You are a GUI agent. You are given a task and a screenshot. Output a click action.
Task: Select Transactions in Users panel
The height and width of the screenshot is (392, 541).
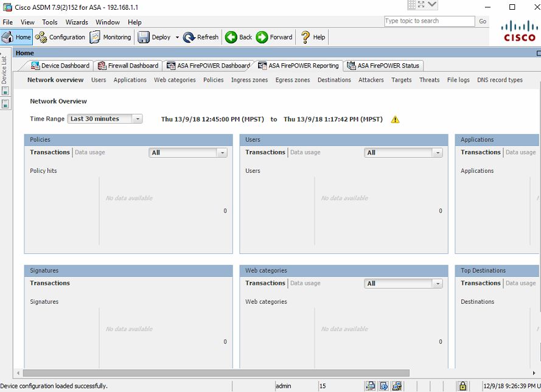[x=265, y=152]
